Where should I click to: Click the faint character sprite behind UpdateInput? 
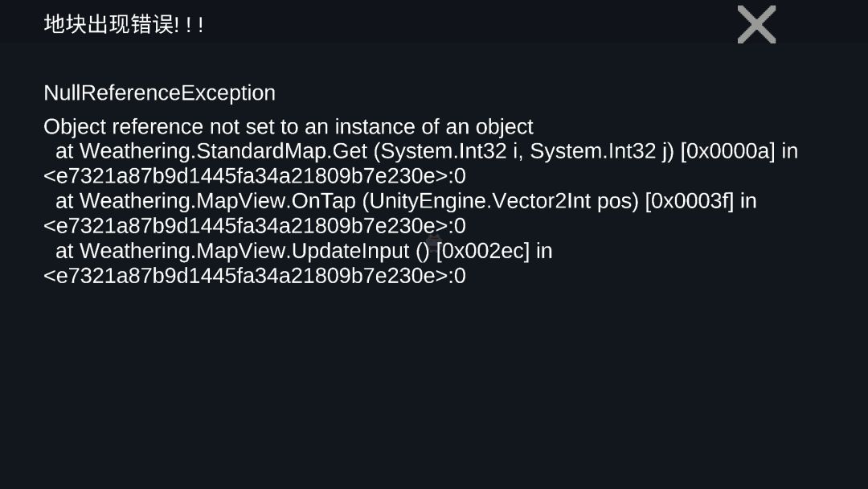click(432, 243)
